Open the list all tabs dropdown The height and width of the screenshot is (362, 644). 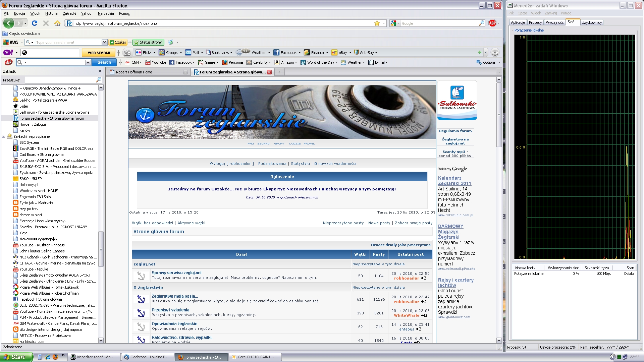pos(499,72)
